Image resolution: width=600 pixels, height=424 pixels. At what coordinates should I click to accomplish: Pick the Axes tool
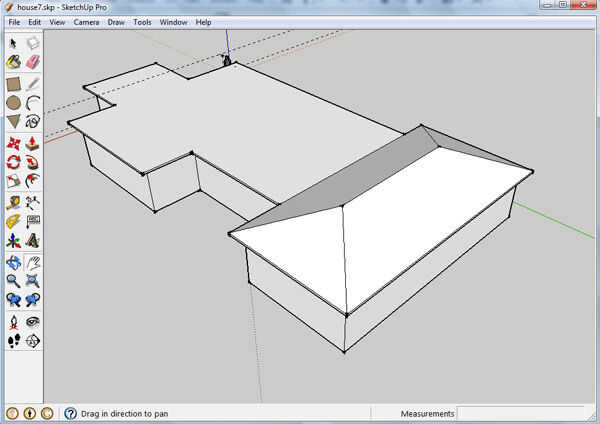click(x=13, y=241)
